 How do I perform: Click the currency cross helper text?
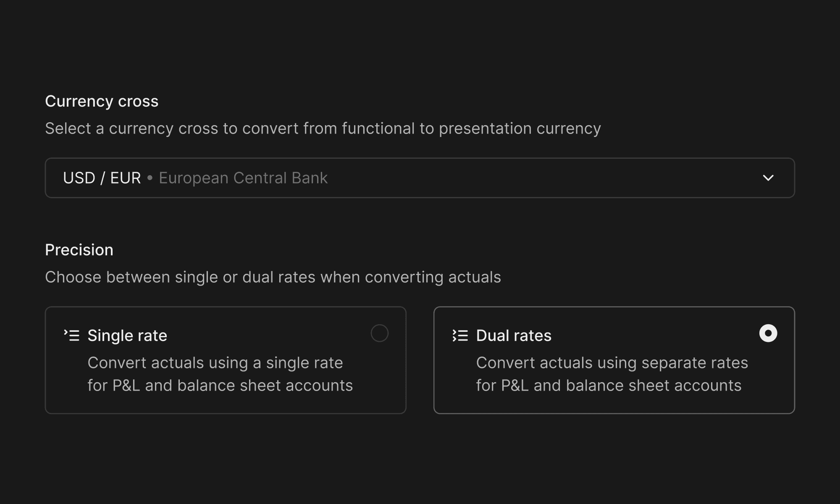(x=323, y=129)
